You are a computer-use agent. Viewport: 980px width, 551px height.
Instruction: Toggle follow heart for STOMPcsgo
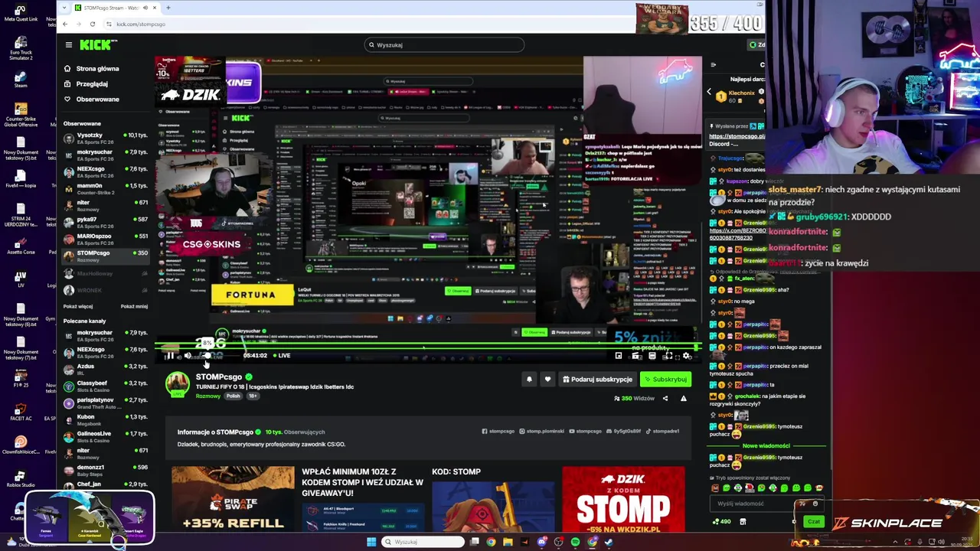click(547, 380)
